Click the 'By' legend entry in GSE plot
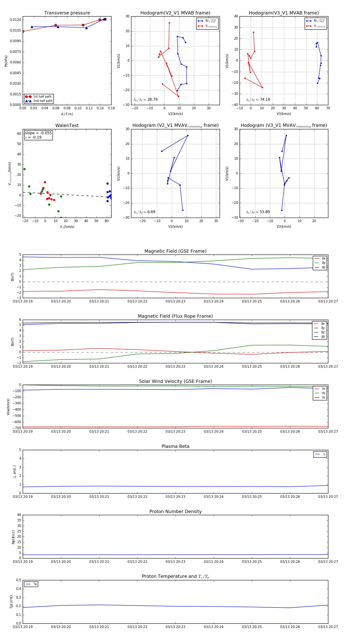This screenshot has width=351, height=644. tap(320, 263)
